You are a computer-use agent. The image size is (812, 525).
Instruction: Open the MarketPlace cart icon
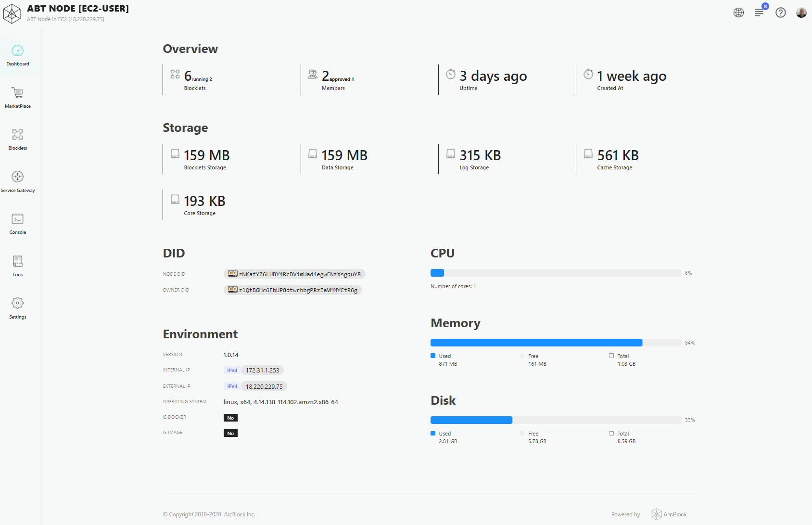point(17,93)
